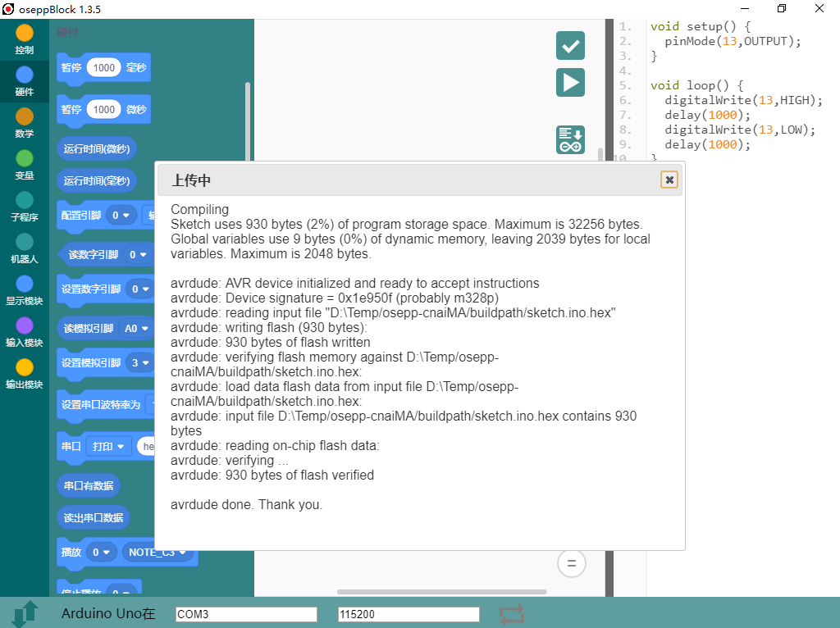Image resolution: width=840 pixels, height=628 pixels.
Task: Click the 115200 baud rate field
Action: [409, 614]
